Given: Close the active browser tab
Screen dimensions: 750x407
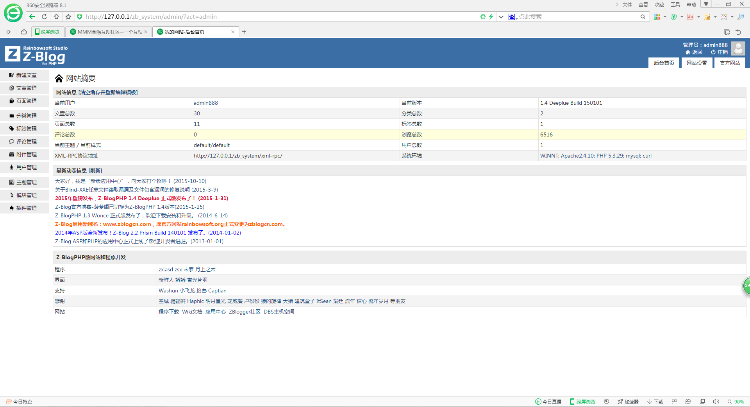Looking at the screenshot, I should tap(233, 32).
